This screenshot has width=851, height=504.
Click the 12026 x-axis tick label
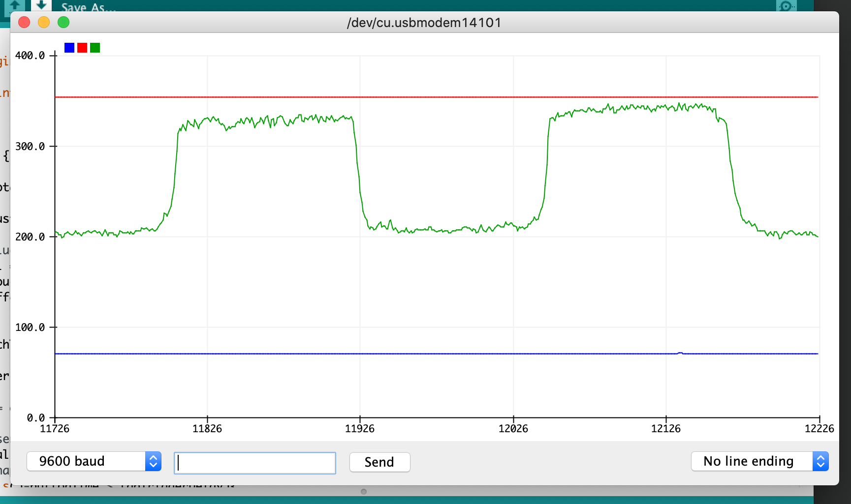click(513, 429)
